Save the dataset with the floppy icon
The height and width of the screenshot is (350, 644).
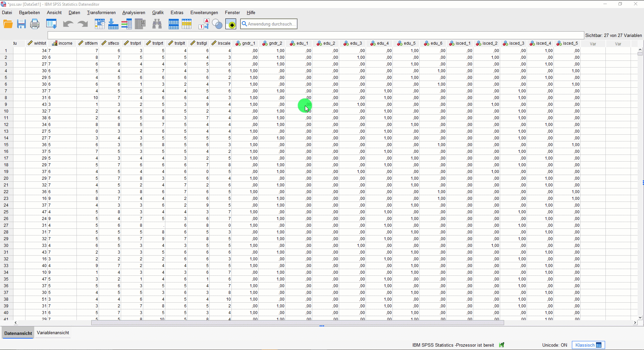coord(21,24)
